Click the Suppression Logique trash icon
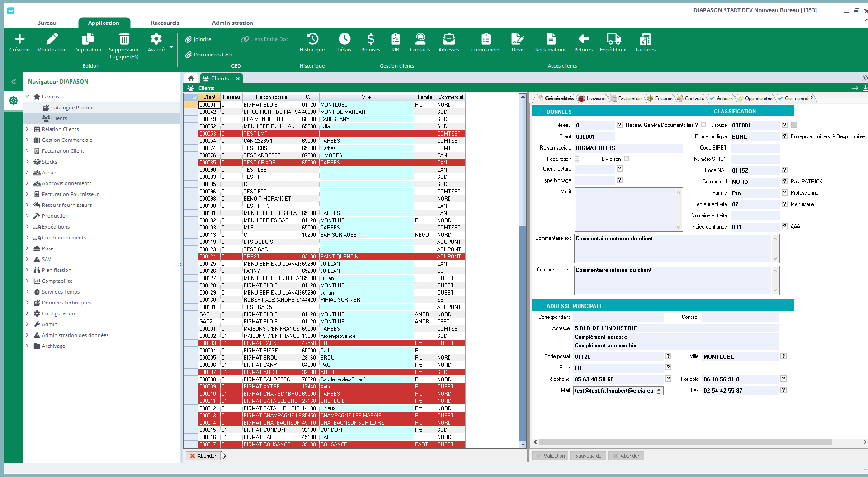Viewport: 868px width, 477px height. coord(124,39)
